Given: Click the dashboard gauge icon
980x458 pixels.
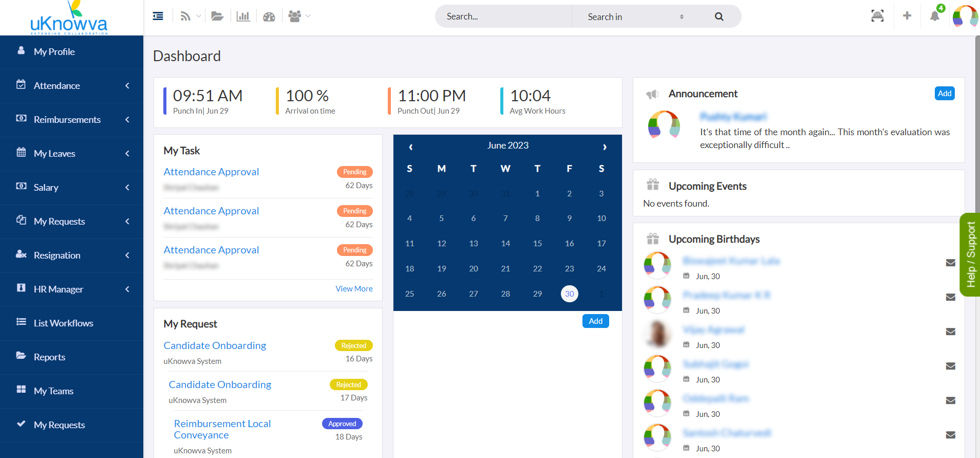Looking at the screenshot, I should [269, 17].
